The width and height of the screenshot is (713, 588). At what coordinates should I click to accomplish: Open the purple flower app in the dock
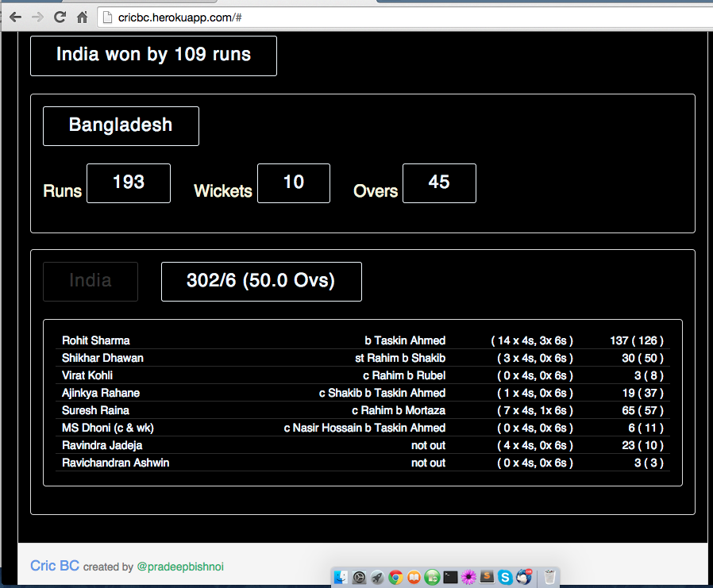coord(468,577)
